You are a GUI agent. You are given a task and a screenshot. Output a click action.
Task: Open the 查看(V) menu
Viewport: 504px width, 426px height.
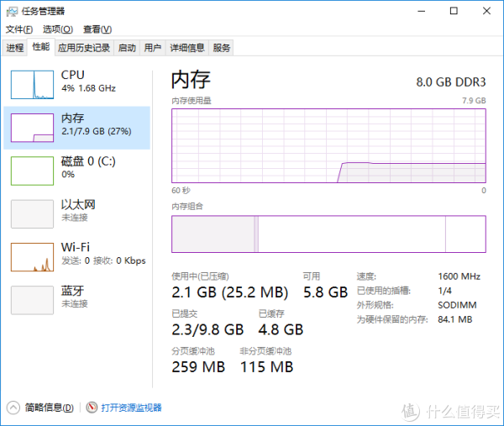coord(97,29)
